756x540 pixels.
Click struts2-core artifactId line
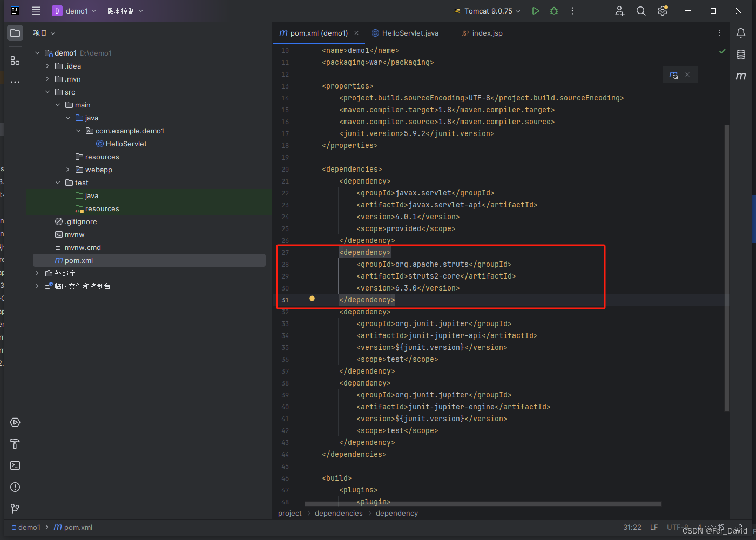tap(436, 276)
